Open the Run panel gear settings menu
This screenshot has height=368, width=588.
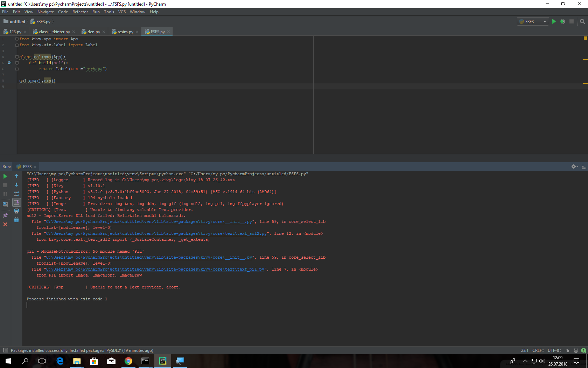[x=574, y=166]
